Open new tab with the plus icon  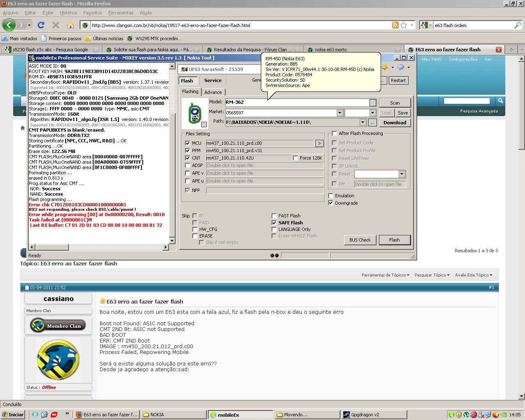(x=511, y=50)
